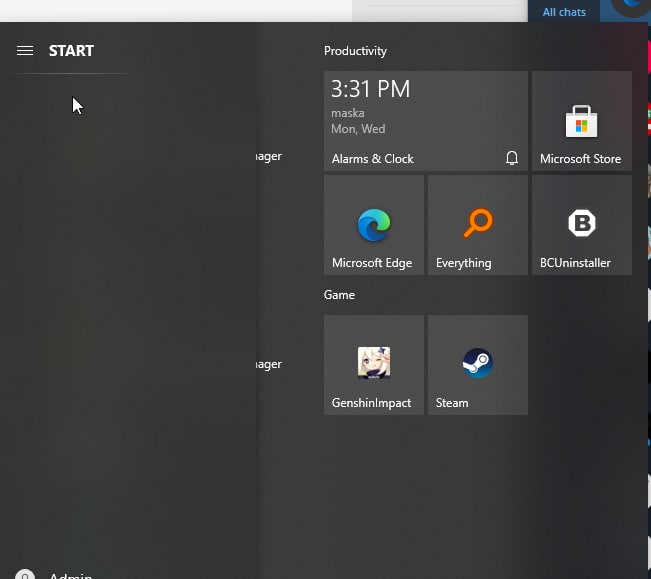The image size is (651, 579).
Task: Click the START title label
Action: 71,51
